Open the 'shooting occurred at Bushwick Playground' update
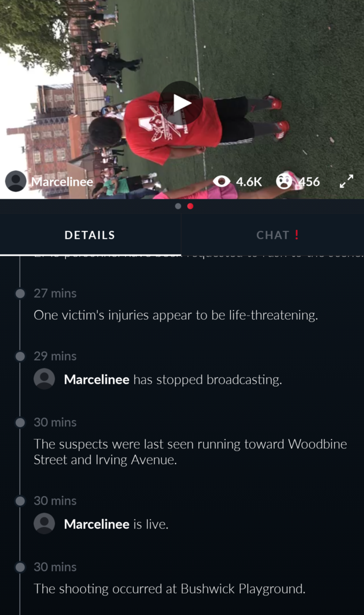The image size is (364, 615). tap(169, 589)
